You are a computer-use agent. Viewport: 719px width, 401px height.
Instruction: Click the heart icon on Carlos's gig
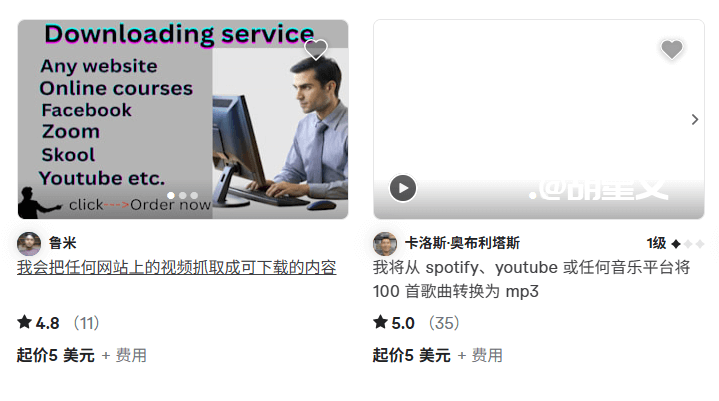[x=672, y=49]
